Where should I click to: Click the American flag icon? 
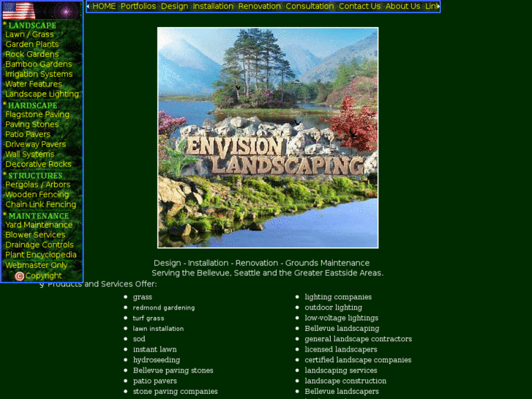coord(19,10)
